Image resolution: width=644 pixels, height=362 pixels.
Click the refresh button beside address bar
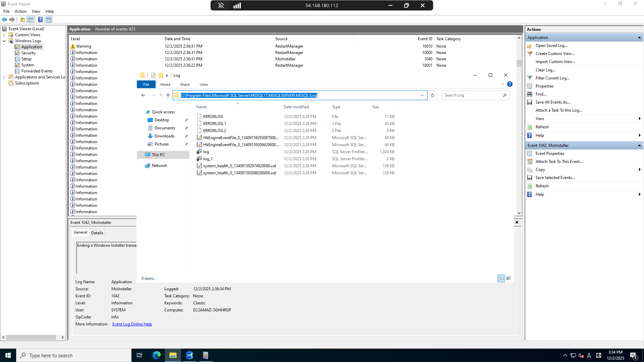(x=433, y=96)
